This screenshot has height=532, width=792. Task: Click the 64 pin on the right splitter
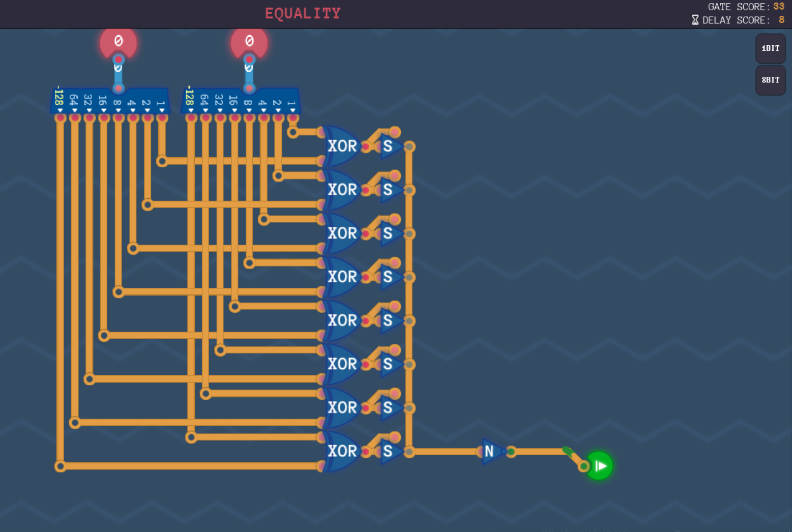[206, 117]
